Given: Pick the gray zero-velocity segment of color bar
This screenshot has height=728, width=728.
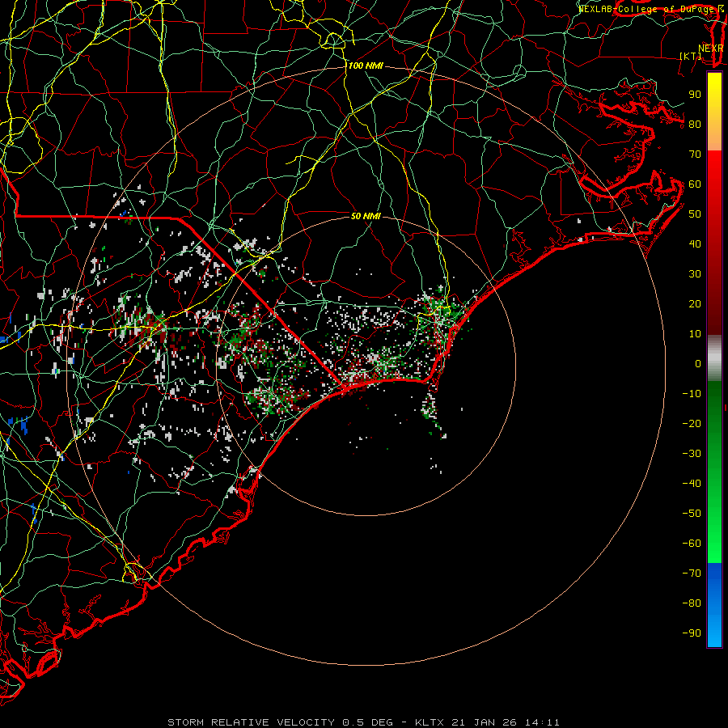Looking at the screenshot, I should (714, 358).
